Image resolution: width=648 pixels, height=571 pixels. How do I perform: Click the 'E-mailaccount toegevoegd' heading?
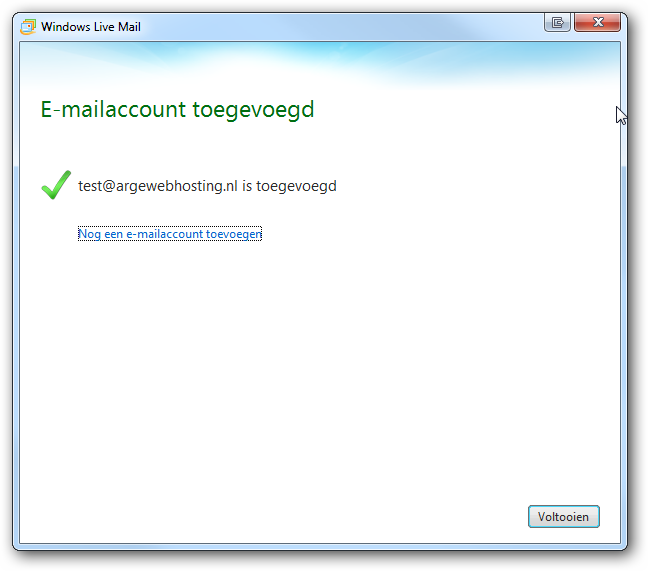(x=177, y=110)
